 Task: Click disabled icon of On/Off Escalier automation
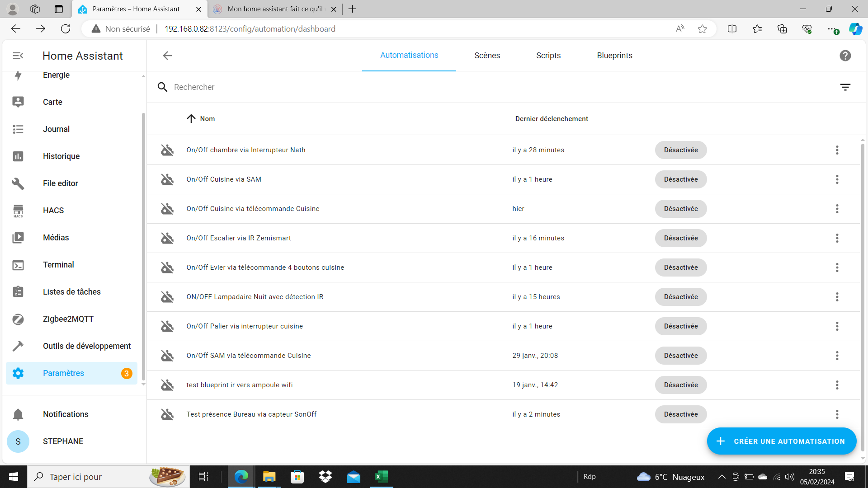pyautogui.click(x=167, y=238)
